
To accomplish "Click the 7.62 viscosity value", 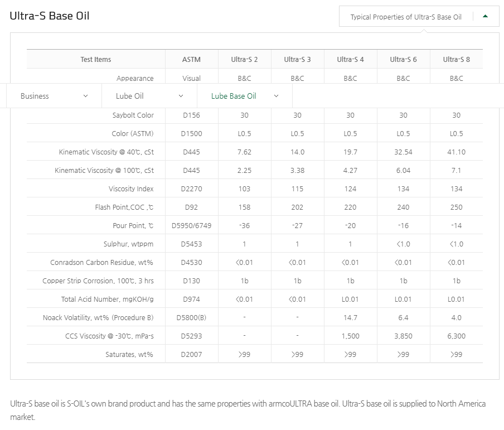I will 244,152.
